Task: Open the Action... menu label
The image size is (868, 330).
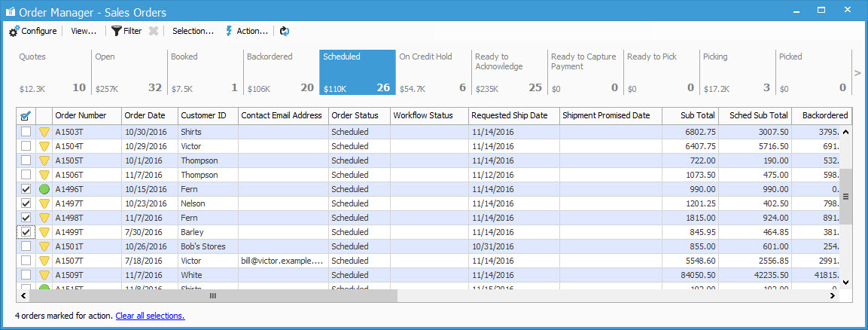Action: (252, 31)
